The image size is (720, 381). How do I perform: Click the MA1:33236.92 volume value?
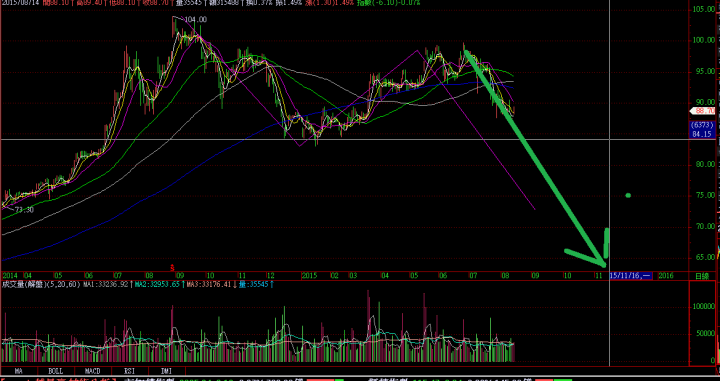pyautogui.click(x=107, y=285)
